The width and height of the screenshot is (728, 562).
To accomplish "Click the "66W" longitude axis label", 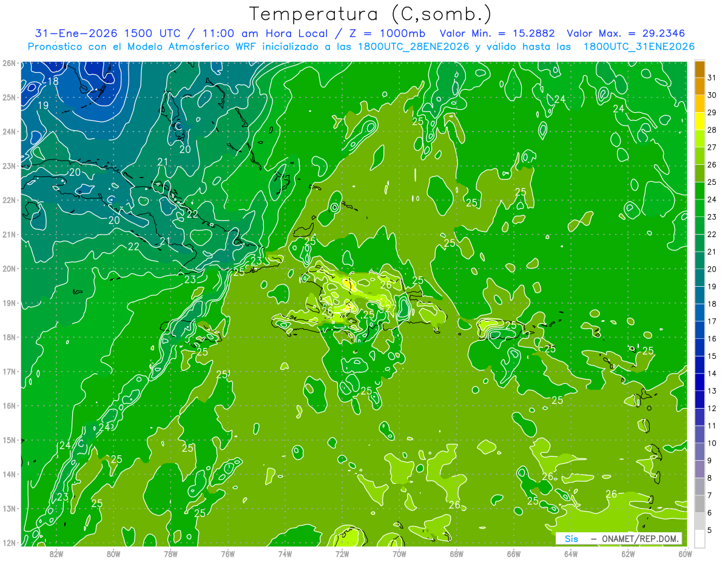I will click(x=514, y=553).
